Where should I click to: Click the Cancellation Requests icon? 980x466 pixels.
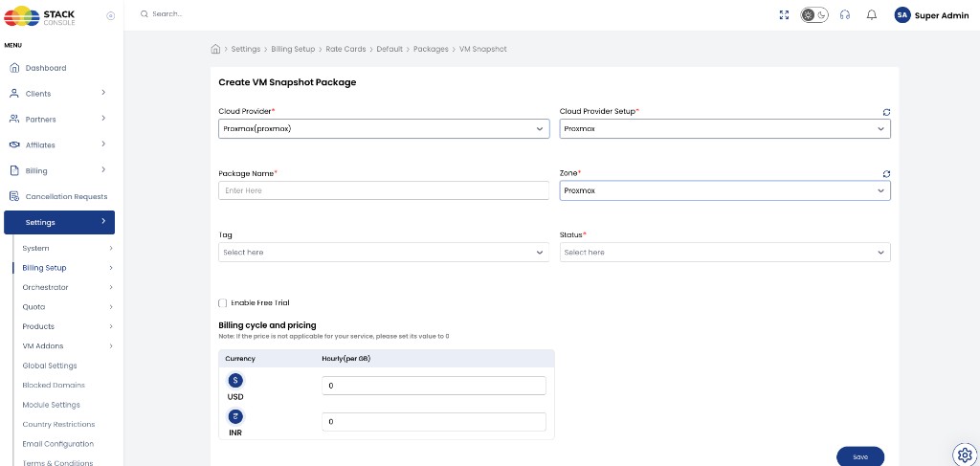[14, 196]
